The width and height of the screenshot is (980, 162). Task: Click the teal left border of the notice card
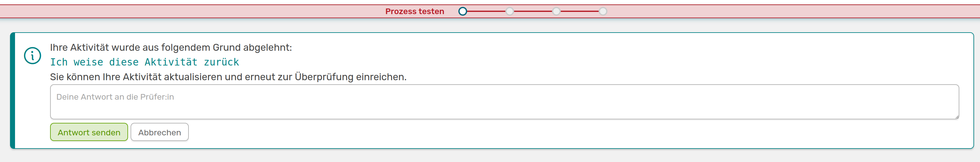click(x=13, y=91)
